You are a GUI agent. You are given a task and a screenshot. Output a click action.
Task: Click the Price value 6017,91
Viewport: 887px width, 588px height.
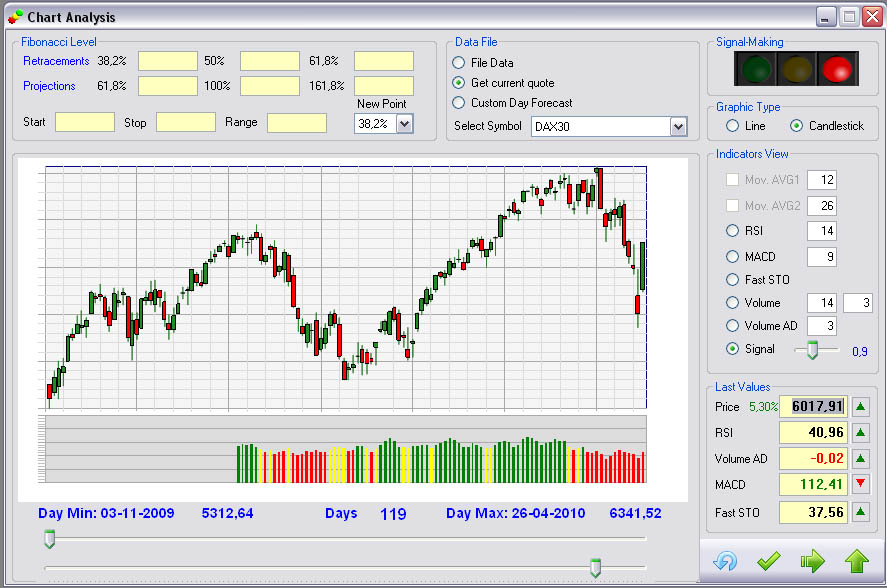point(813,406)
